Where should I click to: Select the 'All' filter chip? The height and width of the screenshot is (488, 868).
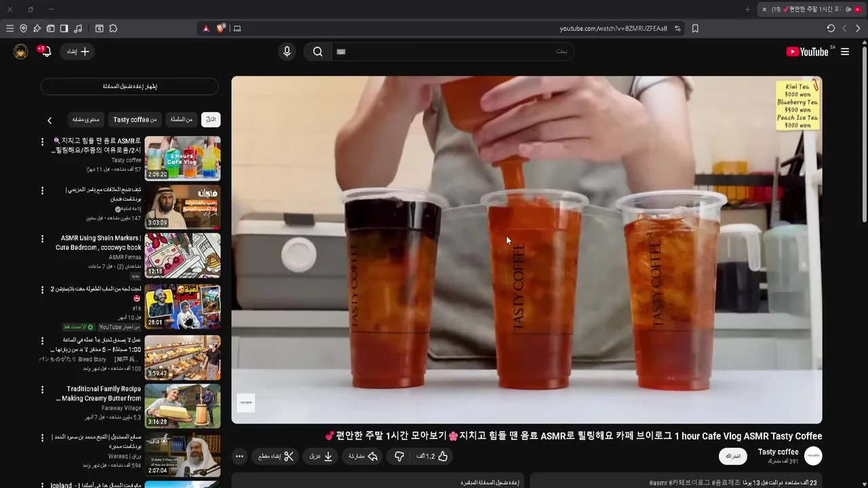(x=211, y=119)
